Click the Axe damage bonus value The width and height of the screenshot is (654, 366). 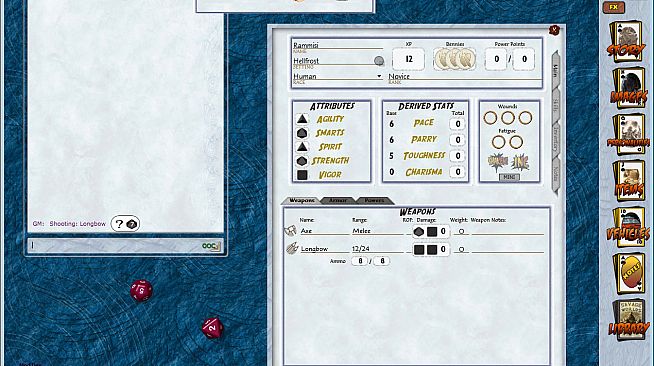tap(443, 231)
